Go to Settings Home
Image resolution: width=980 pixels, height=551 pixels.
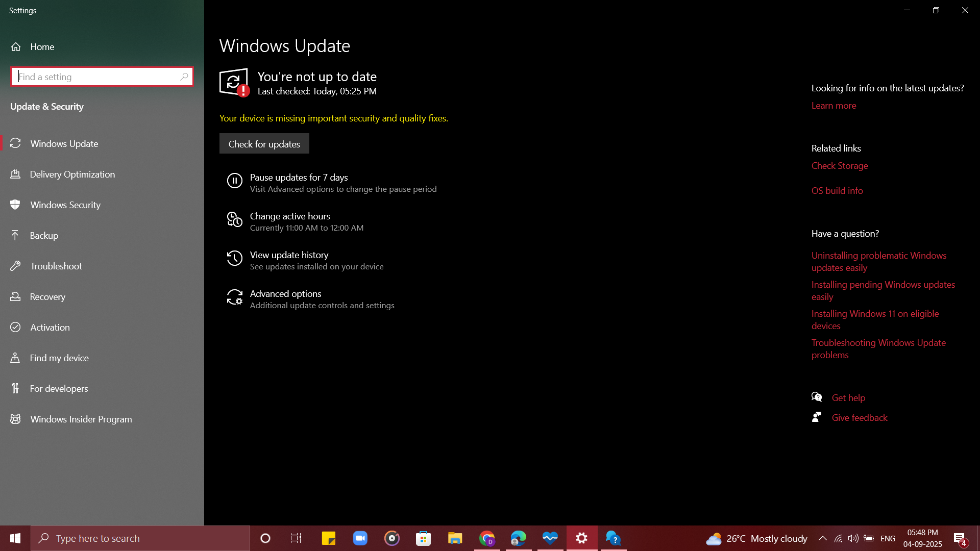point(42,46)
